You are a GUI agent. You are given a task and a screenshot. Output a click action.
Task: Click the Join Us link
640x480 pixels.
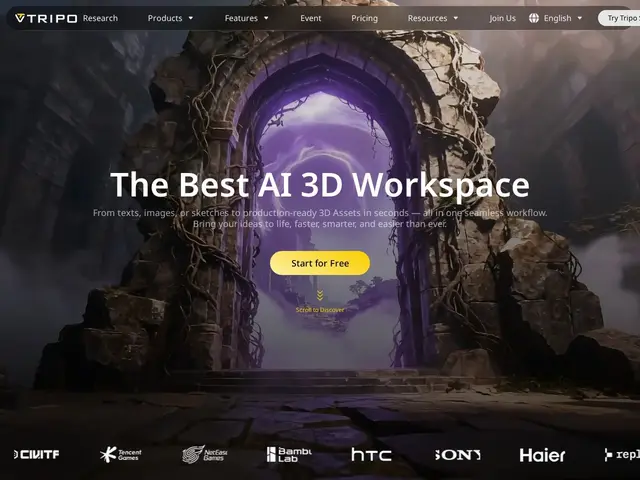[502, 18]
